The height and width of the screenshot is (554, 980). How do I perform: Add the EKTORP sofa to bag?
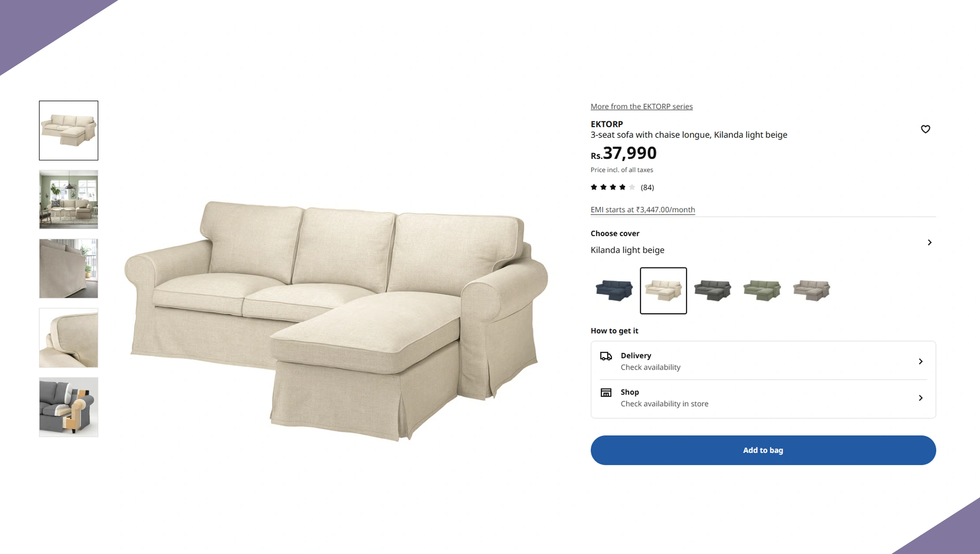click(763, 450)
